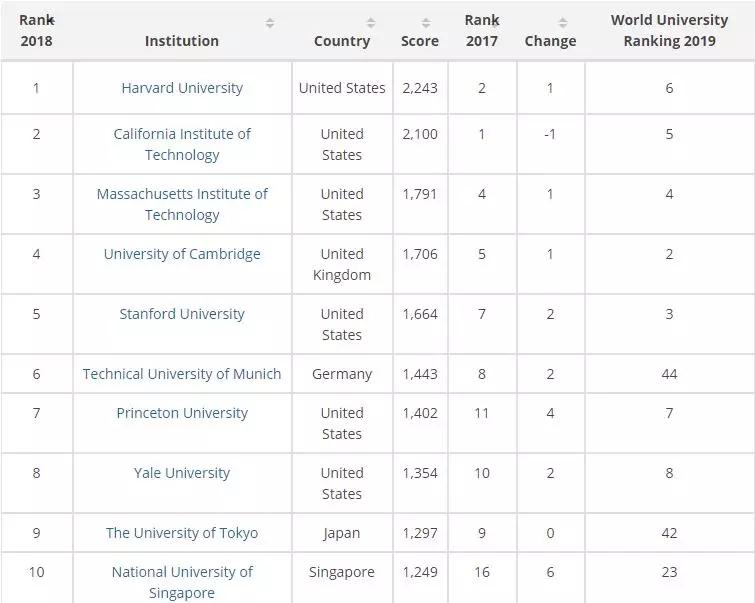Open National University of Singapore link
This screenshot has width=755, height=603.
(x=182, y=582)
